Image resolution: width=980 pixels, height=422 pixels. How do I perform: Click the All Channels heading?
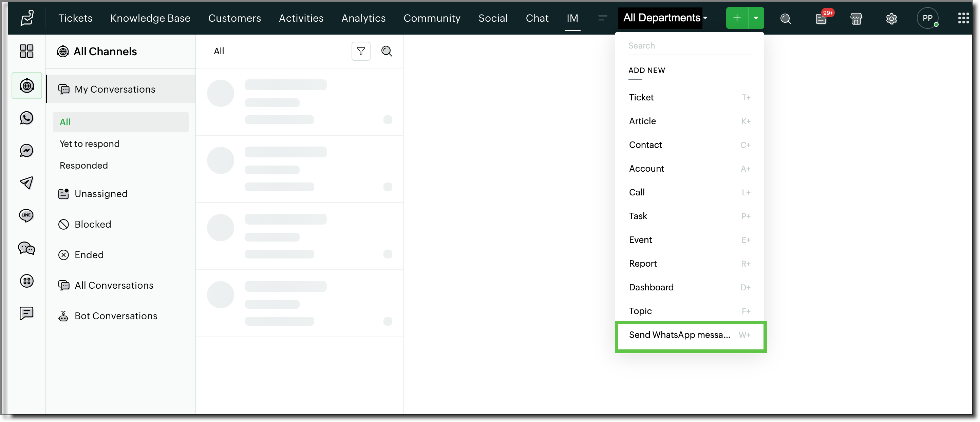(x=105, y=51)
